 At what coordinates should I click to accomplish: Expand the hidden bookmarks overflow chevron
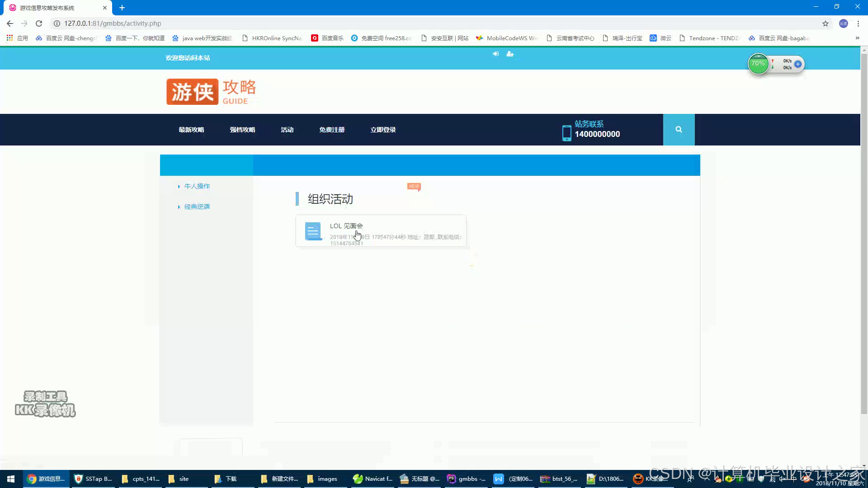(x=857, y=38)
